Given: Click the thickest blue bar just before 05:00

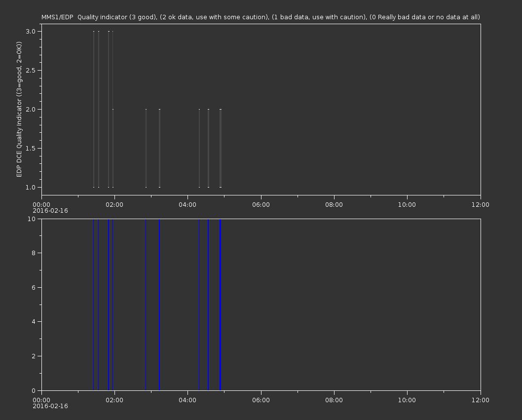Looking at the screenshot, I should coord(221,305).
